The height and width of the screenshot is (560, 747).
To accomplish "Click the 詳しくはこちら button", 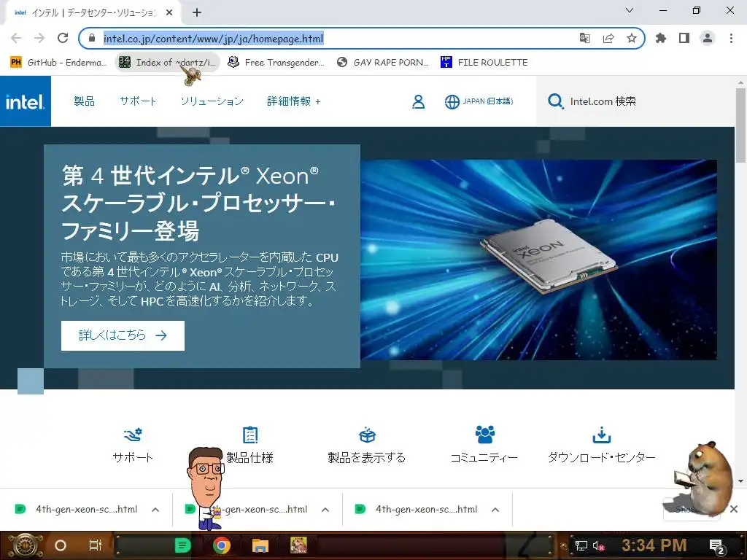I will pyautogui.click(x=123, y=335).
